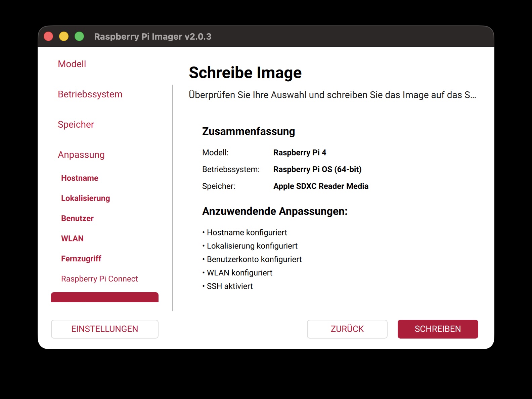Viewport: 532px width, 399px height.
Task: Close the Imager window with red button
Action: click(48, 36)
